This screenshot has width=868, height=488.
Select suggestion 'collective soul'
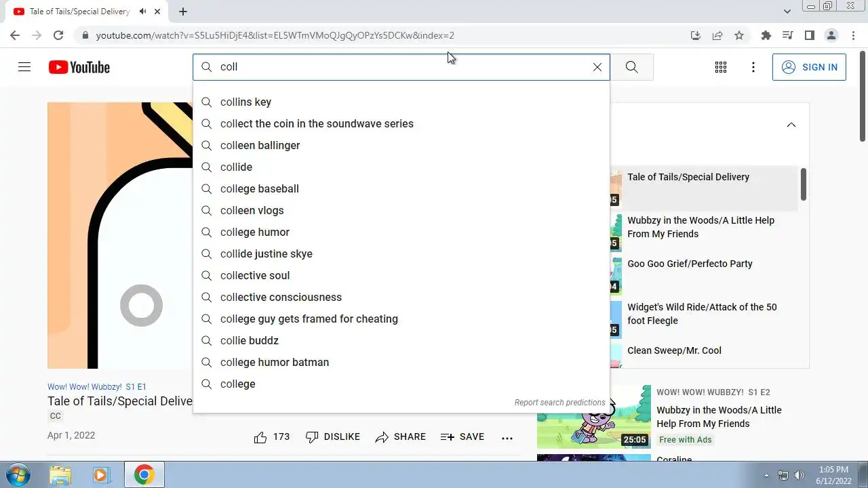(401, 275)
